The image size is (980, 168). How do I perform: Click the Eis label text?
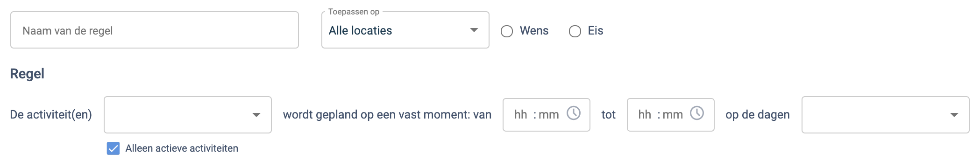(596, 31)
